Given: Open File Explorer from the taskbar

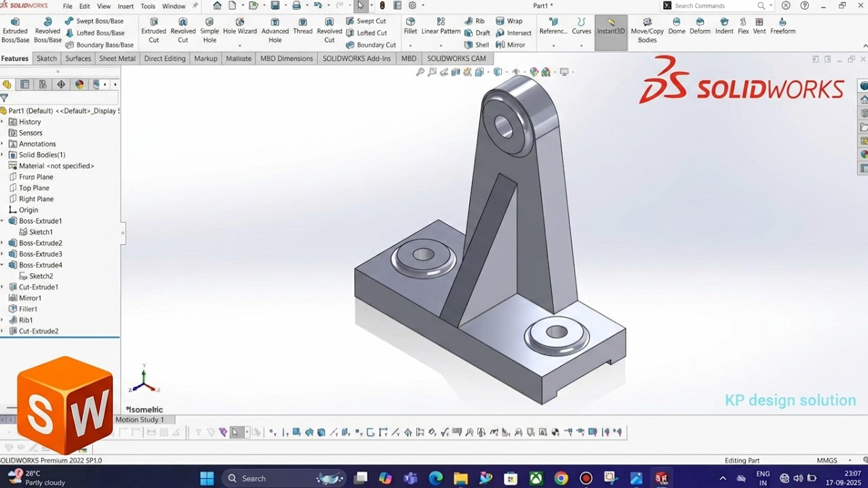Looking at the screenshot, I should coord(460,479).
